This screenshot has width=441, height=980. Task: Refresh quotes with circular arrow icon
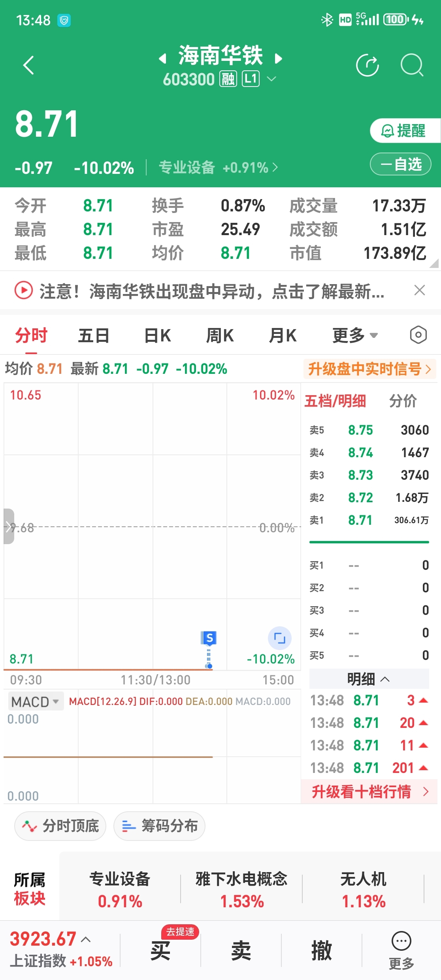coord(367,65)
